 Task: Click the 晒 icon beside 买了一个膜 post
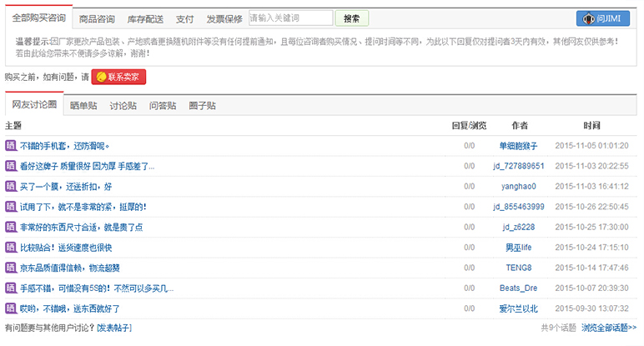[x=11, y=186]
